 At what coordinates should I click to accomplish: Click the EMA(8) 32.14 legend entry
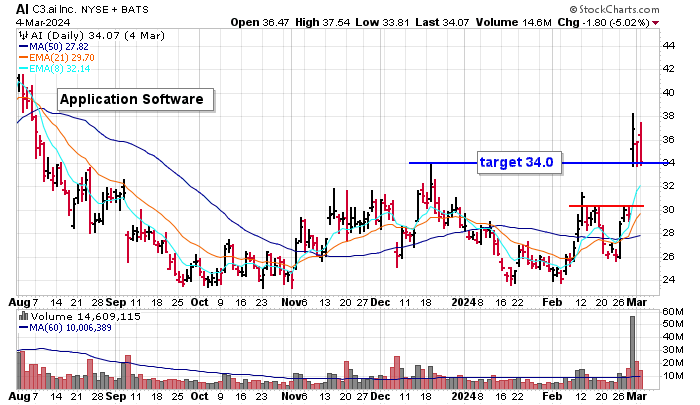(54, 69)
